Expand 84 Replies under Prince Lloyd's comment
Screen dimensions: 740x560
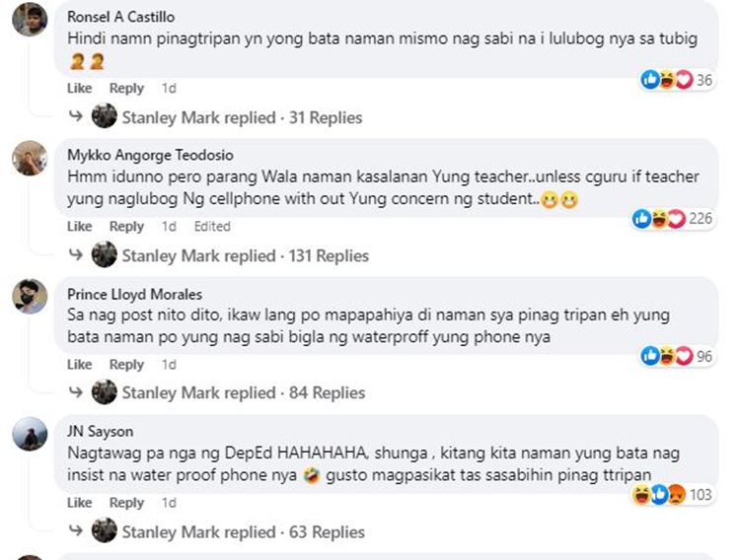327,392
